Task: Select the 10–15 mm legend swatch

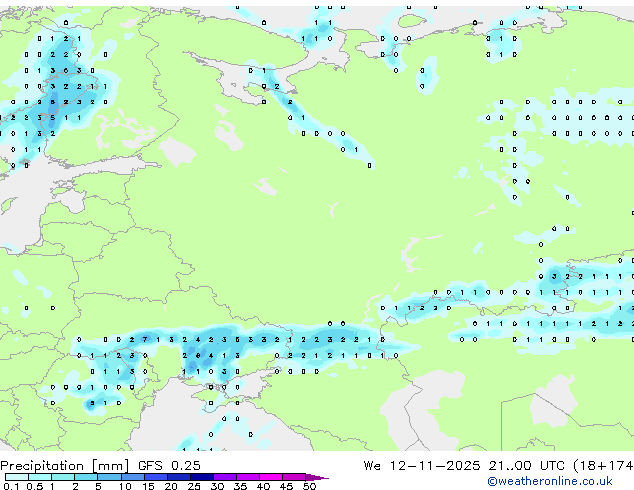Action: 133,477
